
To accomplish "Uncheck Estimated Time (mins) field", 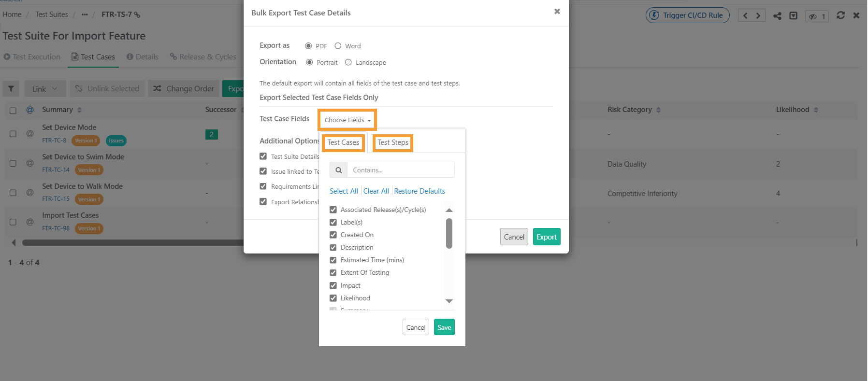I will [x=333, y=260].
